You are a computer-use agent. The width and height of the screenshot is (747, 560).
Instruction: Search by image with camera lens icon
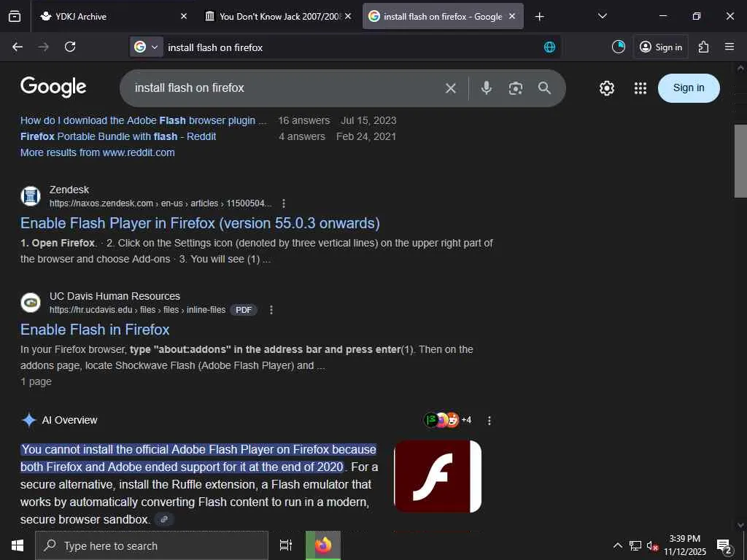coord(516,88)
